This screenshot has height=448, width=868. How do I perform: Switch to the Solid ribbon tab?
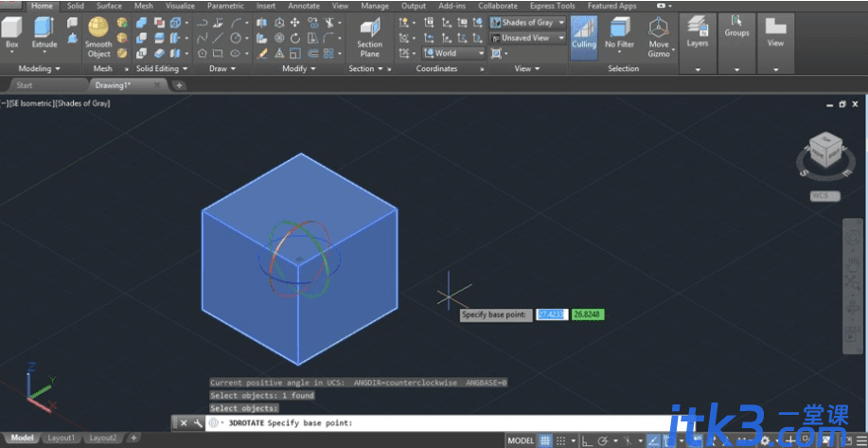[76, 6]
